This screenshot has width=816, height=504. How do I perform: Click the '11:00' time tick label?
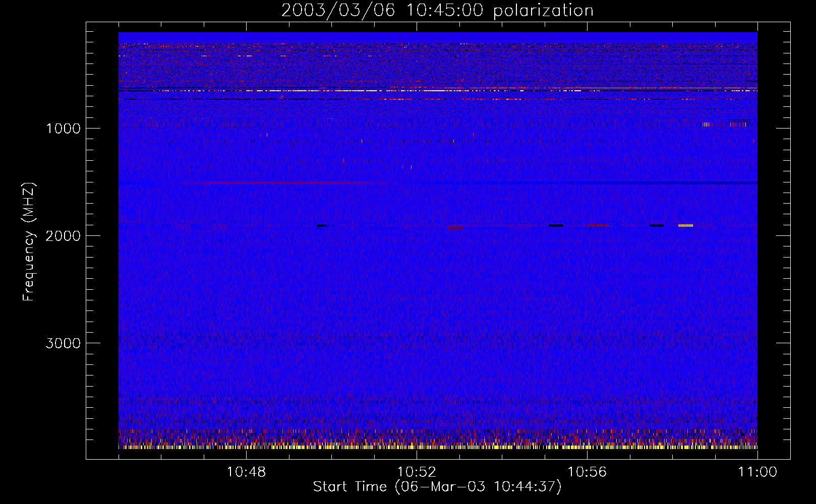pos(757,472)
